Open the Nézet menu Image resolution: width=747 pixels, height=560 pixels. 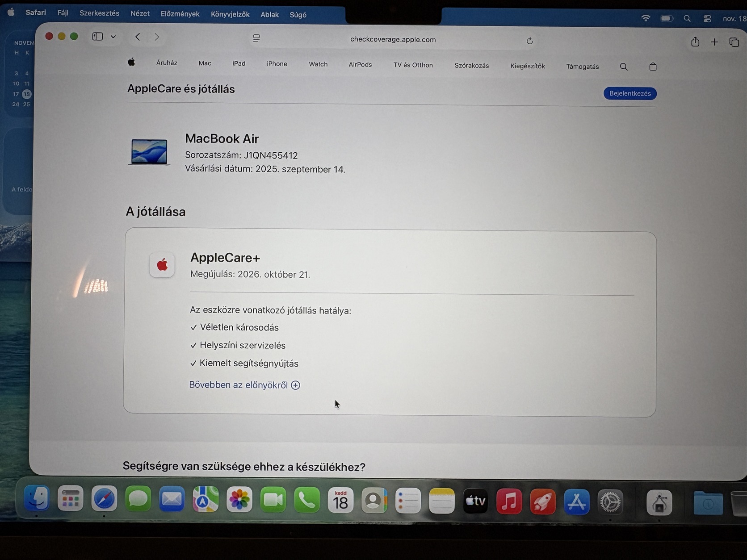tap(140, 14)
